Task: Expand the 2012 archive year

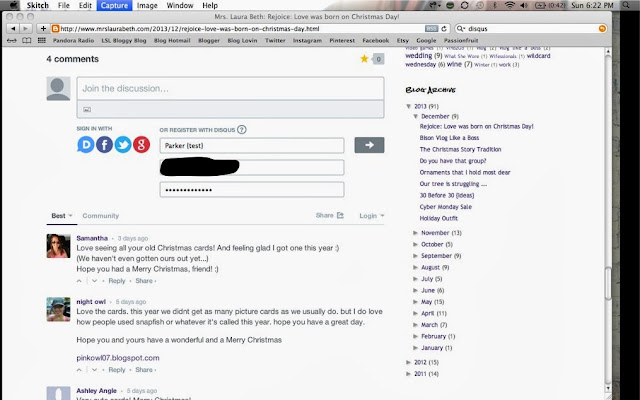Action: 409,362
